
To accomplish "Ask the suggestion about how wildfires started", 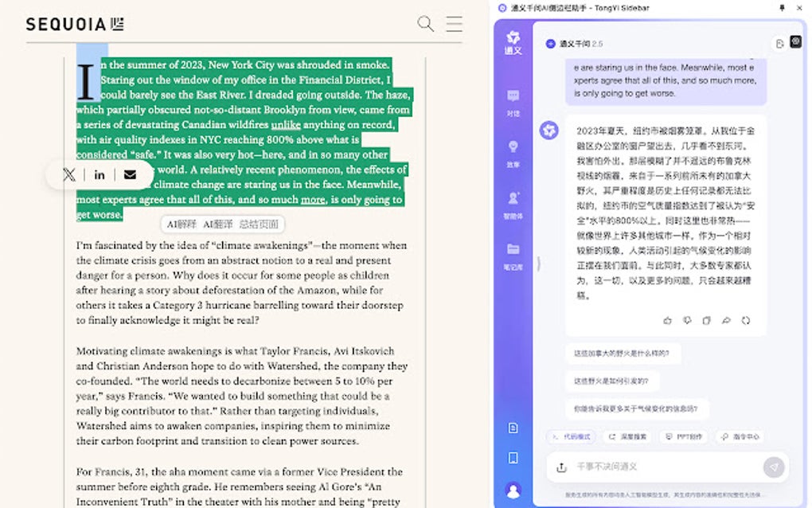I will click(611, 381).
